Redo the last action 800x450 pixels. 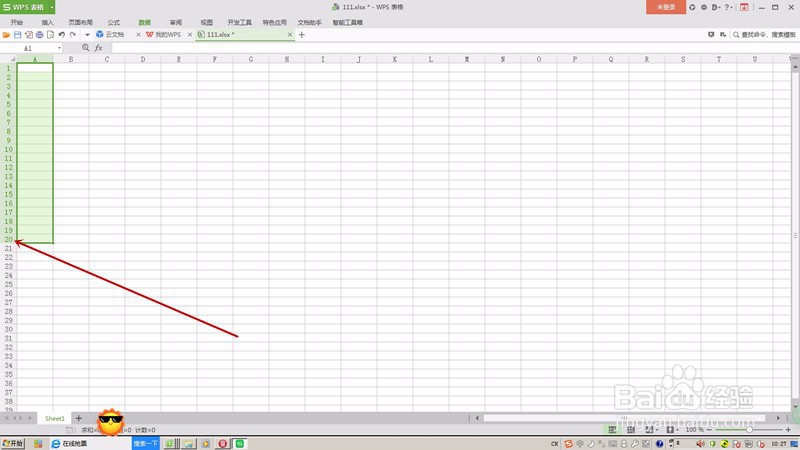click(x=73, y=35)
